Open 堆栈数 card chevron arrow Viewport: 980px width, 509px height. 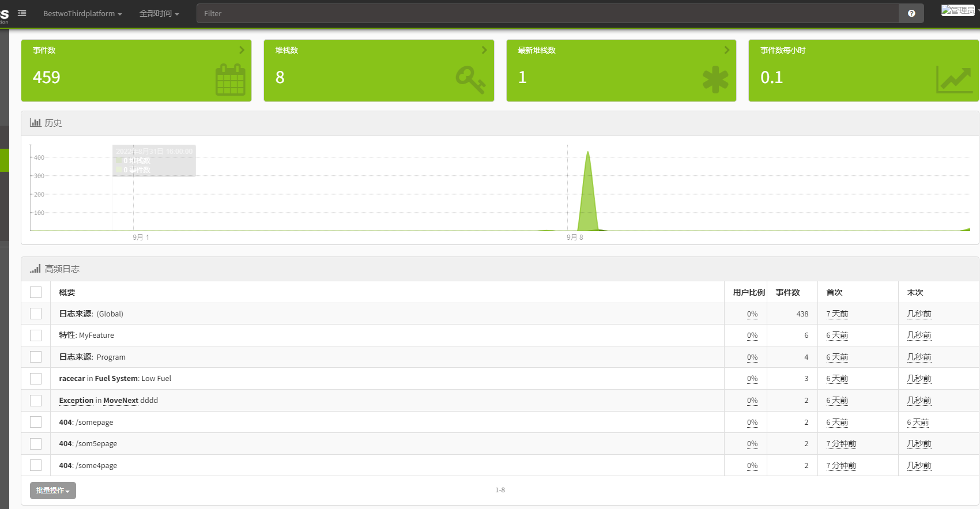coord(484,50)
